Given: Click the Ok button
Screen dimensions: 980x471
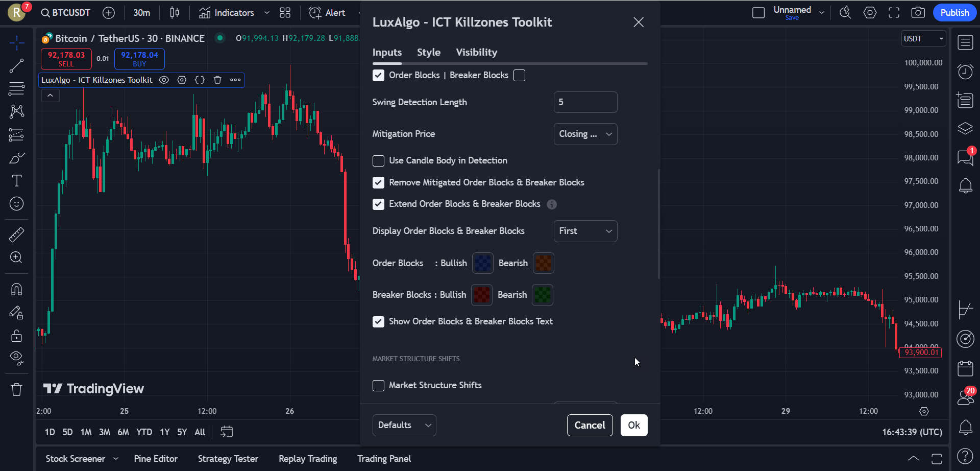Looking at the screenshot, I should pos(634,425).
